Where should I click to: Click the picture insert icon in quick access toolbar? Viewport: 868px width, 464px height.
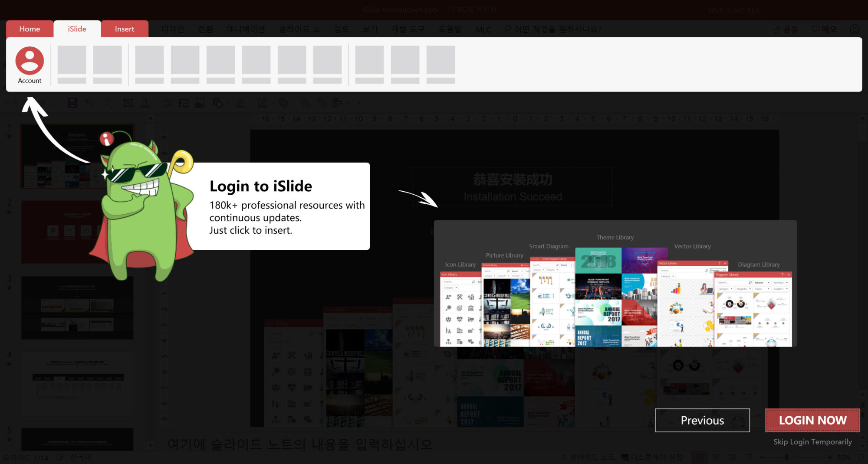(184, 103)
